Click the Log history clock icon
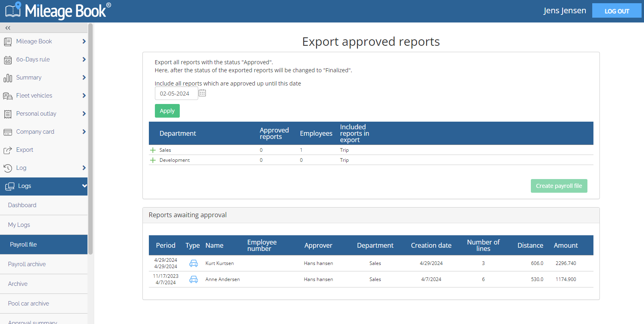Viewport: 644px width, 324px height. [x=8, y=168]
